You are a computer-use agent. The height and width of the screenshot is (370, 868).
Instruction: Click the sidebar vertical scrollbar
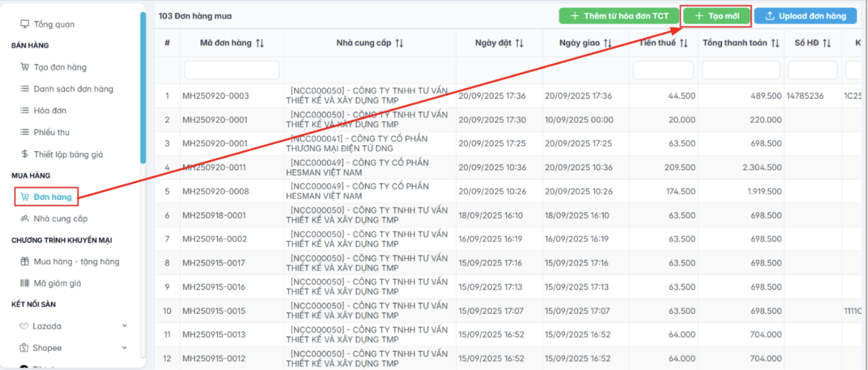pyautogui.click(x=143, y=87)
